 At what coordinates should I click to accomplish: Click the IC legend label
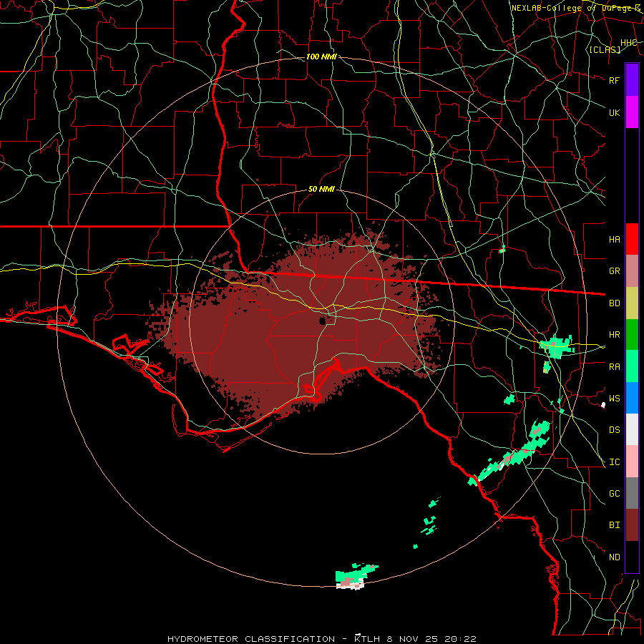click(614, 462)
